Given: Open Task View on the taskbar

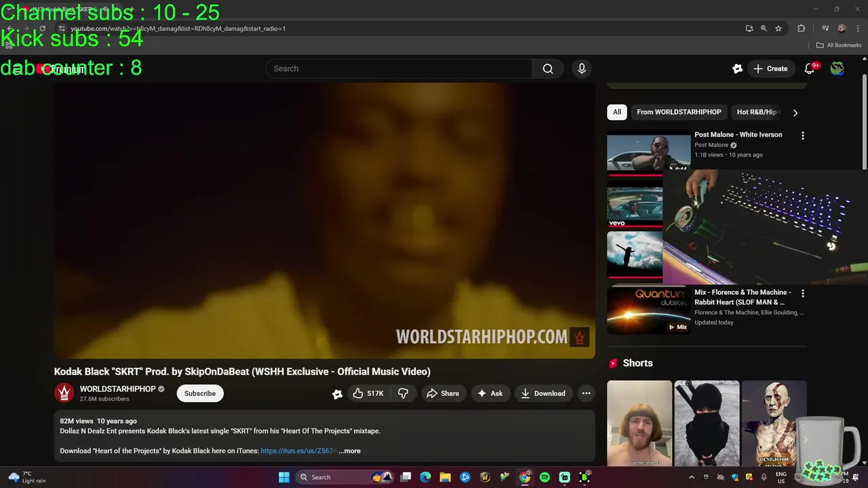Looking at the screenshot, I should 406,477.
